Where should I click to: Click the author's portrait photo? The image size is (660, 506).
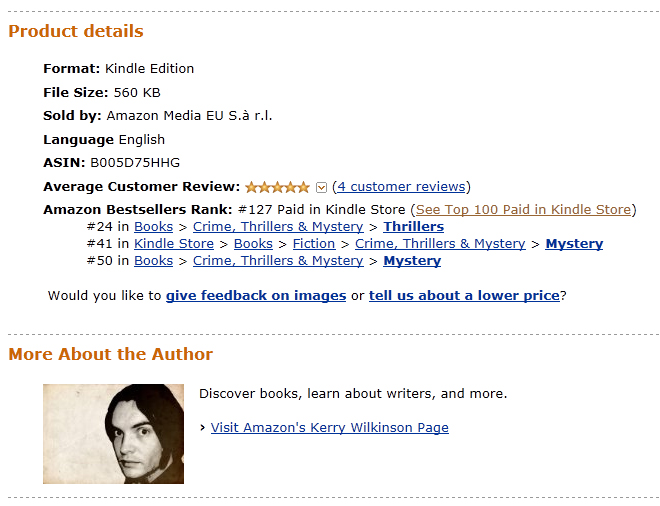coord(113,434)
